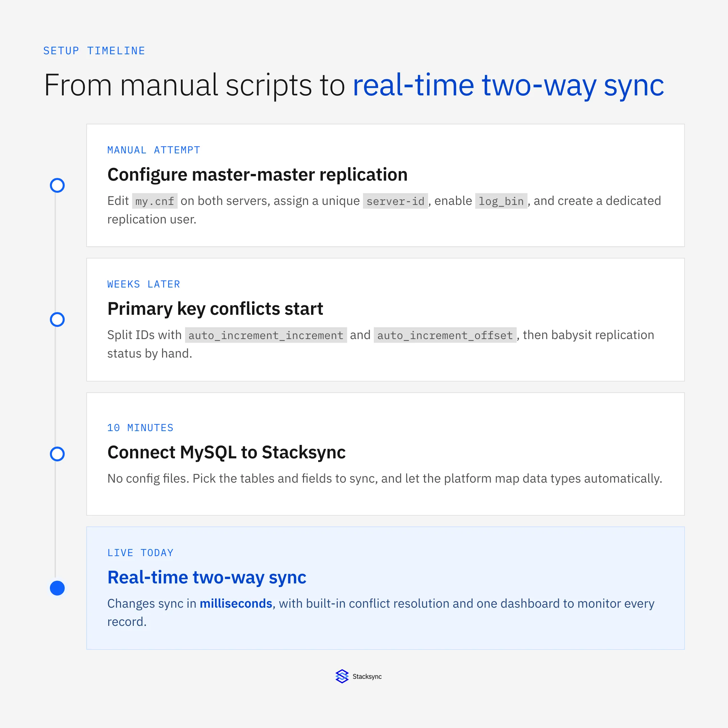Select the filled Live Today timeline marker
Image resolution: width=728 pixels, height=728 pixels.
click(57, 588)
